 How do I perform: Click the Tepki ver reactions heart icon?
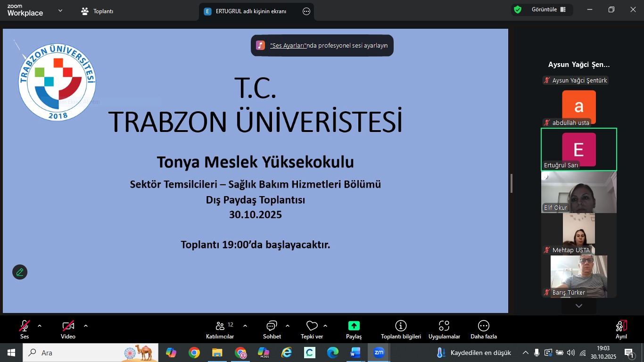pyautogui.click(x=312, y=326)
